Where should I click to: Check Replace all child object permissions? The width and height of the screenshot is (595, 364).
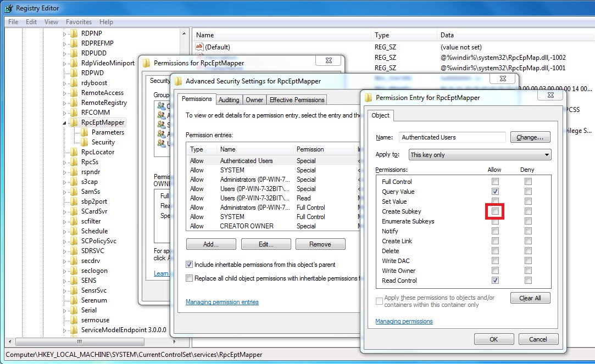189,278
